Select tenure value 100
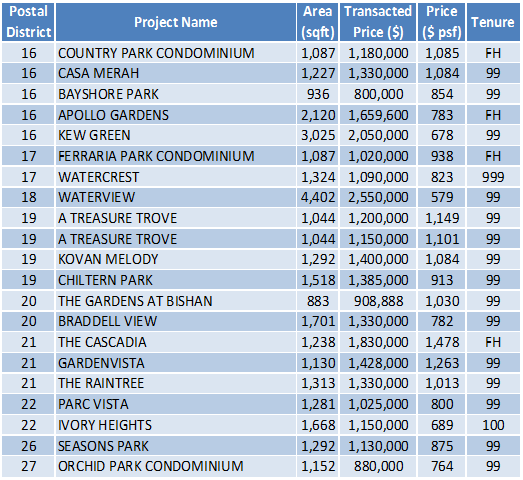The height and width of the screenshot is (480, 523). click(493, 425)
